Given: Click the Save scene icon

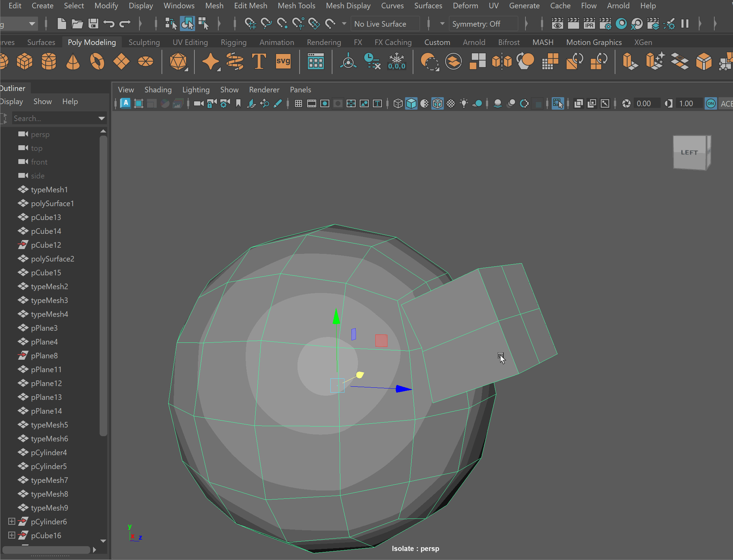Looking at the screenshot, I should click(x=93, y=24).
